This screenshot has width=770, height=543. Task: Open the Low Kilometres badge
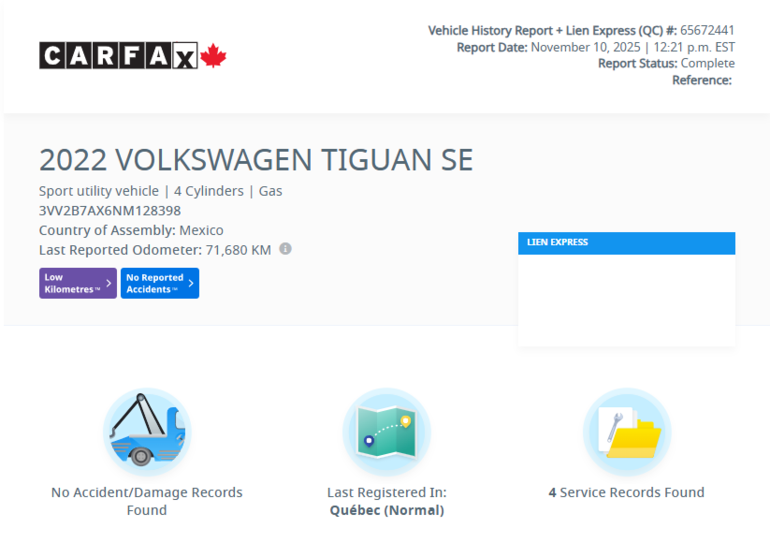[x=77, y=283]
